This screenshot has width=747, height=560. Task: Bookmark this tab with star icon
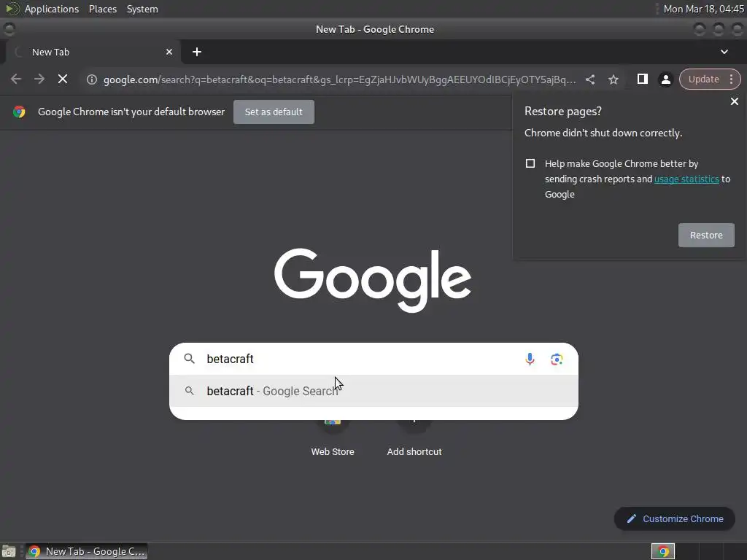(613, 79)
